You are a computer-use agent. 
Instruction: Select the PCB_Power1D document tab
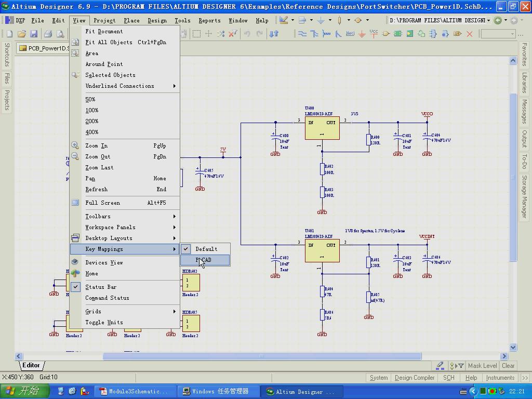pyautogui.click(x=44, y=48)
